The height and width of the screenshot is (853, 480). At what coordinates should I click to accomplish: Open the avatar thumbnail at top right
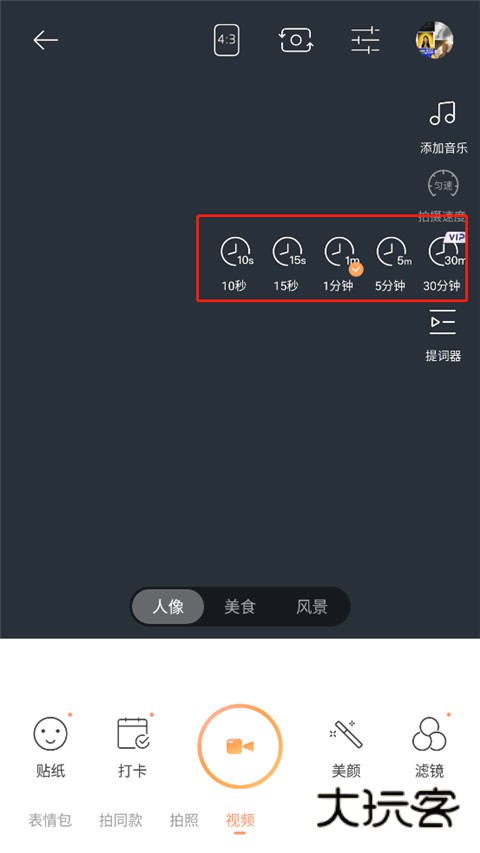[434, 40]
